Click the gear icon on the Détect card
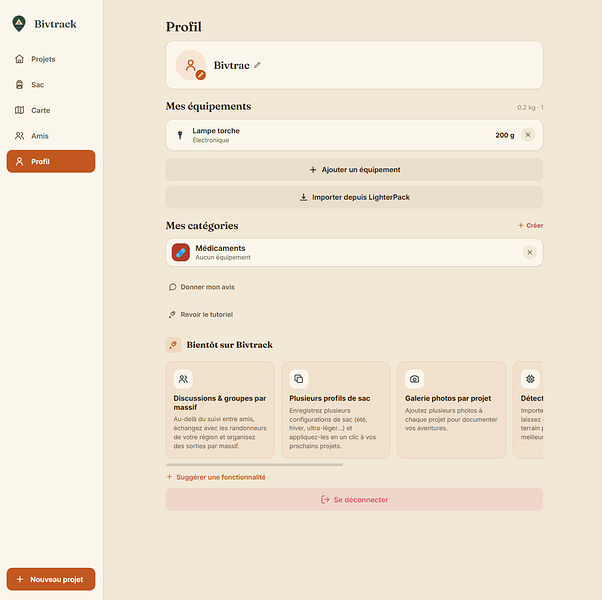602x600 pixels. (530, 379)
